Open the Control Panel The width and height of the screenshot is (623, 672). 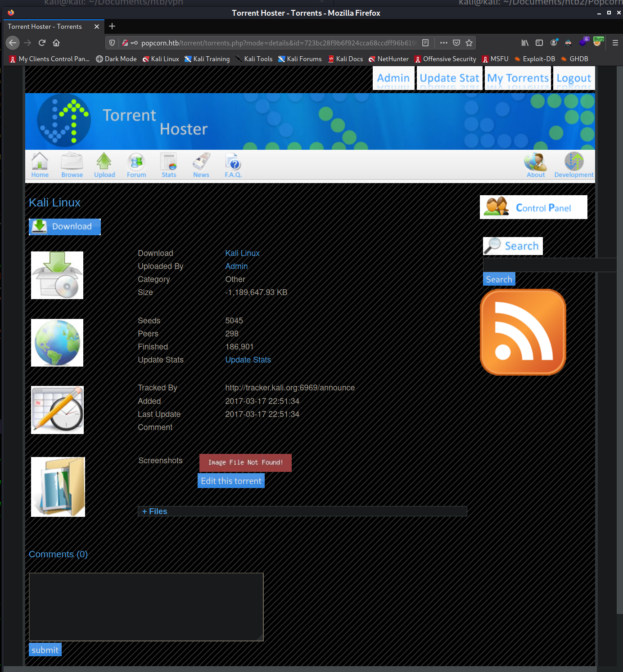click(533, 207)
